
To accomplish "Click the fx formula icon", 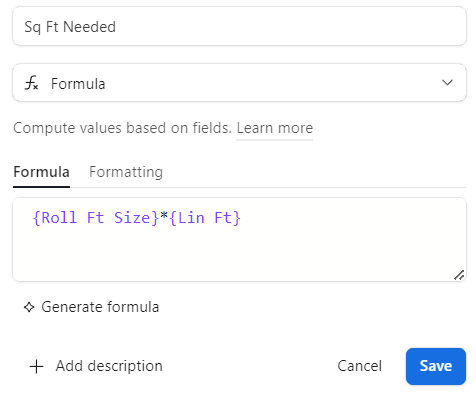I will coord(32,83).
